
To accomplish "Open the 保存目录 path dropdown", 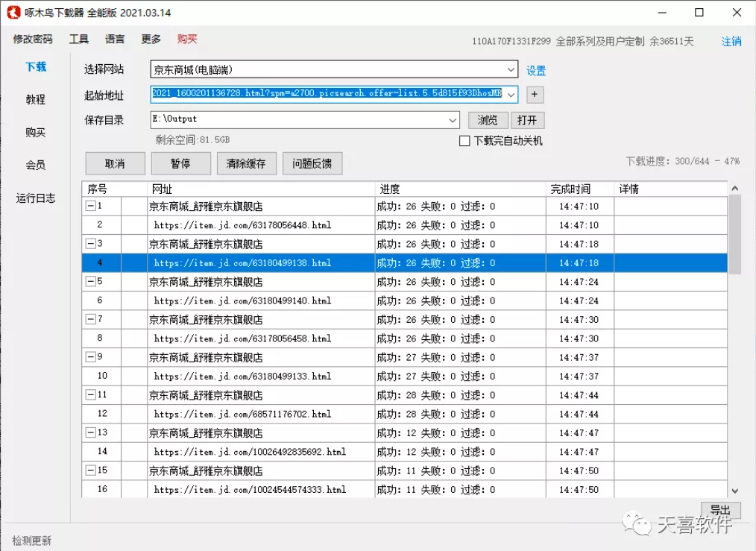I will [x=453, y=120].
